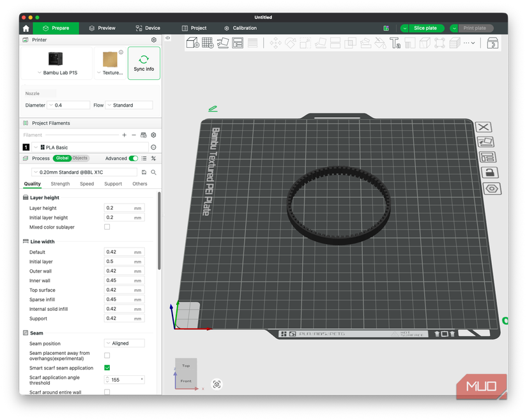Switch to the Prepare tab
The width and height of the screenshot is (527, 420).
56,28
